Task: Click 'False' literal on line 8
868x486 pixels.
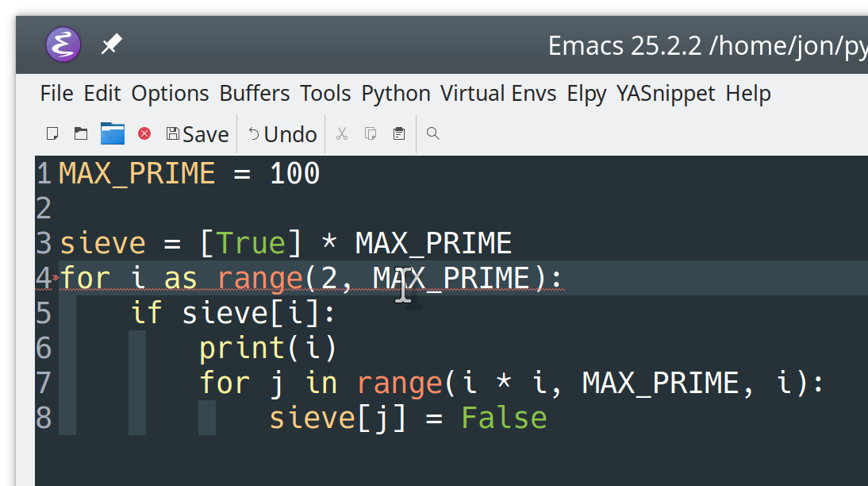Action: click(x=504, y=418)
